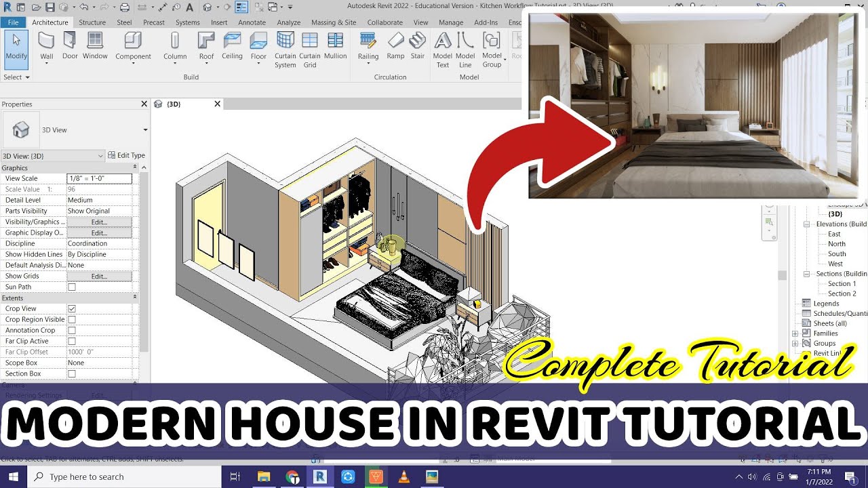Activate the Curtain System tool
This screenshot has height=488, width=868.
[x=285, y=50]
